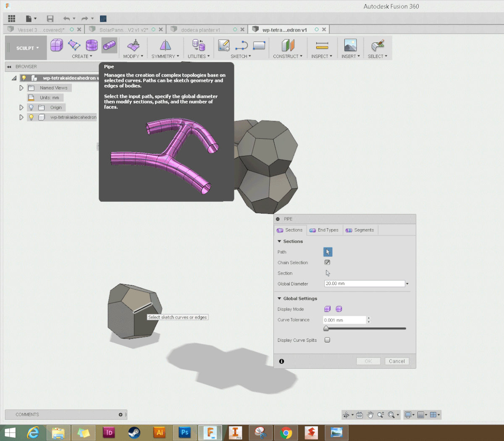This screenshot has height=441, width=504.
Task: Add a comment with the plus button
Action: click(121, 415)
